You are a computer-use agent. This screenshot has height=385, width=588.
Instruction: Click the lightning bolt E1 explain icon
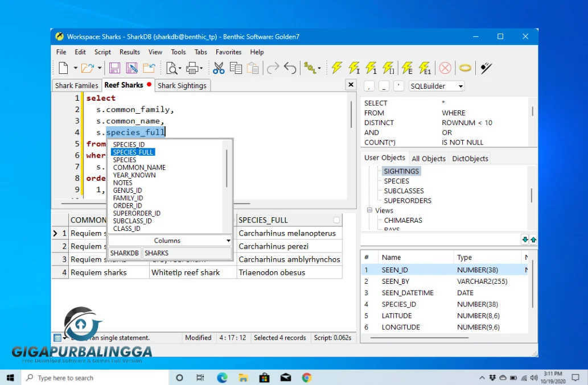click(x=425, y=68)
